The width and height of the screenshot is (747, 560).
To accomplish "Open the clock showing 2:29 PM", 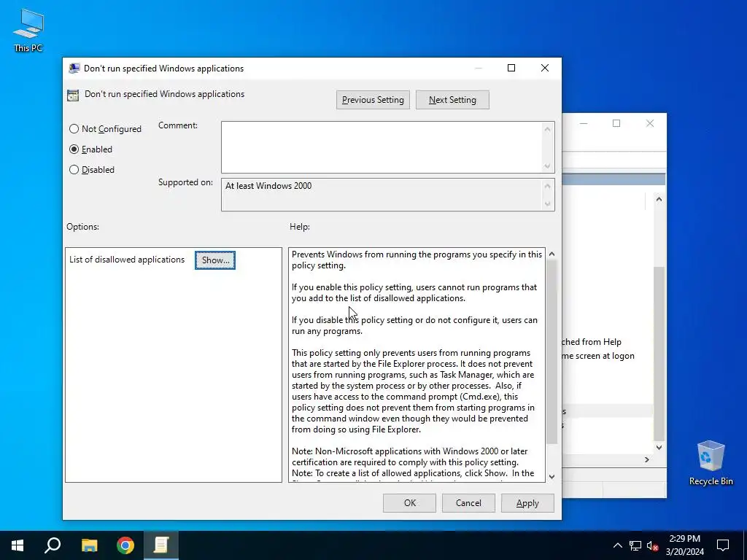I will (684, 545).
